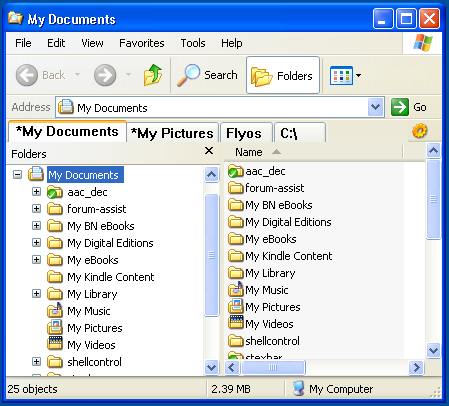Expand My Digital Editions tree node
Screen dimensions: 449x406
pyautogui.click(x=36, y=242)
